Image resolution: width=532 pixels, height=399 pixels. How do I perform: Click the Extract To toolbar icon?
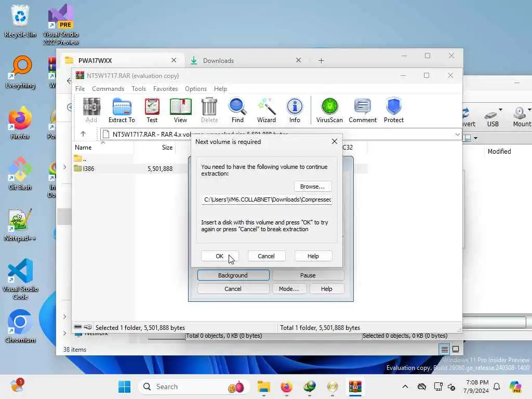tap(122, 110)
